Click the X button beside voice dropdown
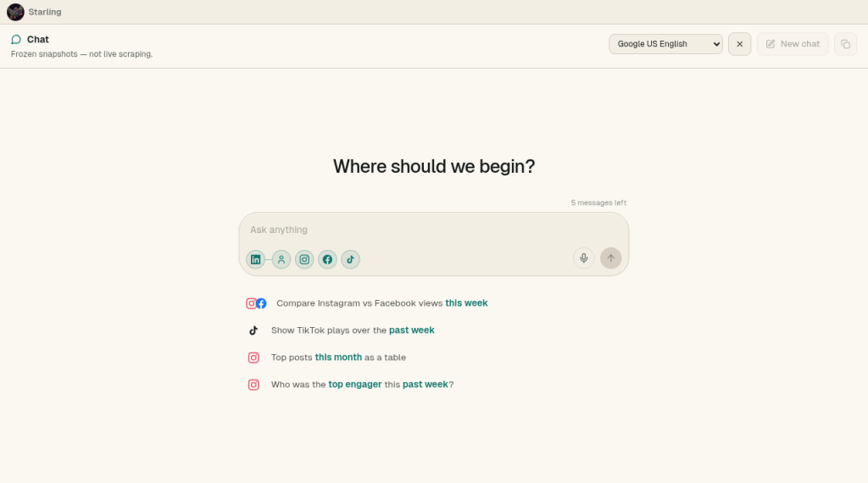Image resolution: width=868 pixels, height=483 pixels. click(x=739, y=44)
